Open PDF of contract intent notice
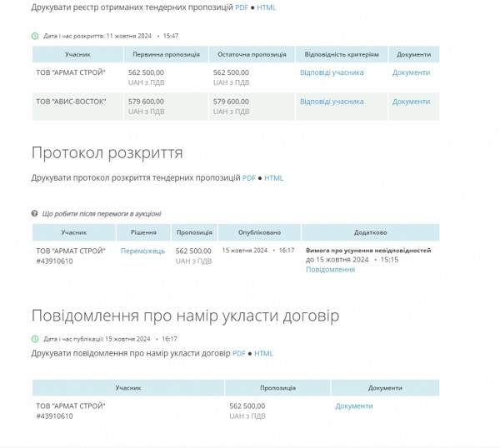 (x=239, y=353)
